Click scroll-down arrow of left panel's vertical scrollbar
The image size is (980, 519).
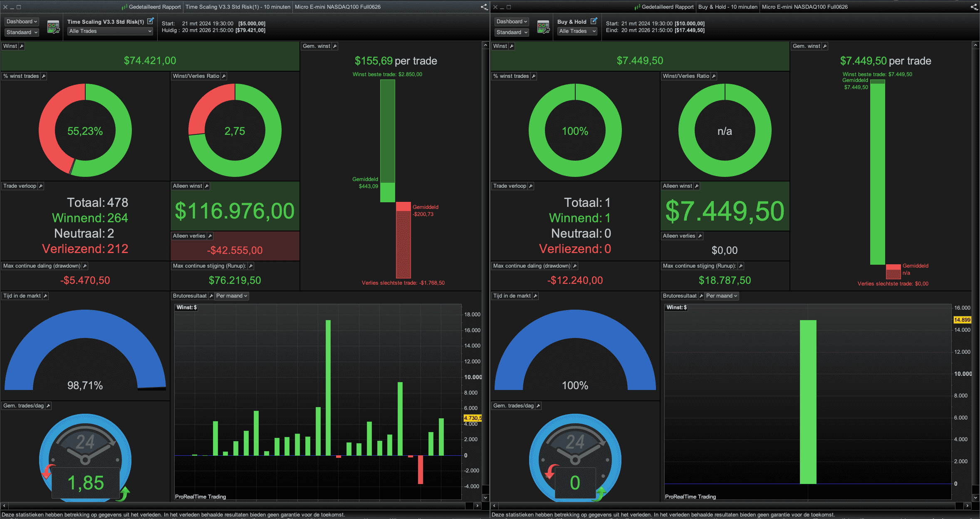point(485,497)
